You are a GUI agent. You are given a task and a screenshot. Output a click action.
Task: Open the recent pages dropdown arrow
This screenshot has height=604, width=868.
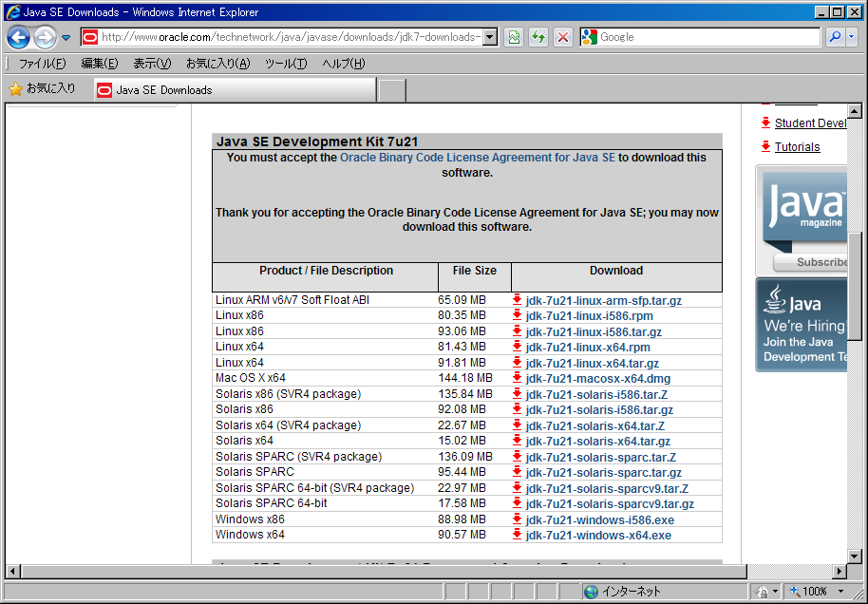coord(66,38)
